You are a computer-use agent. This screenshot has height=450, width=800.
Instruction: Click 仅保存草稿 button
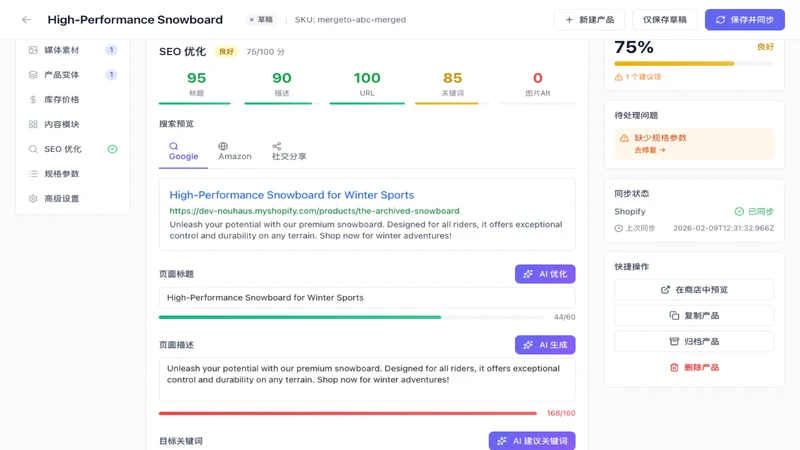click(664, 20)
